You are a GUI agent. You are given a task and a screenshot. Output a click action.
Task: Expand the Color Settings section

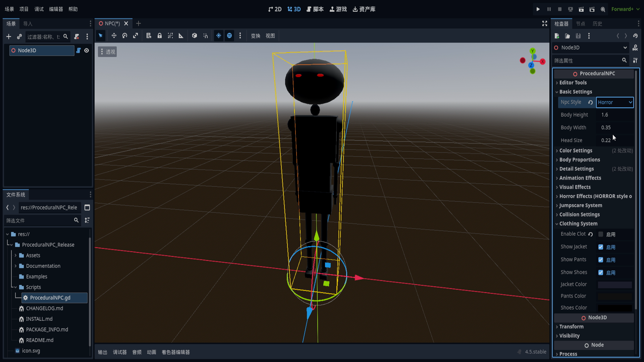[576, 150]
